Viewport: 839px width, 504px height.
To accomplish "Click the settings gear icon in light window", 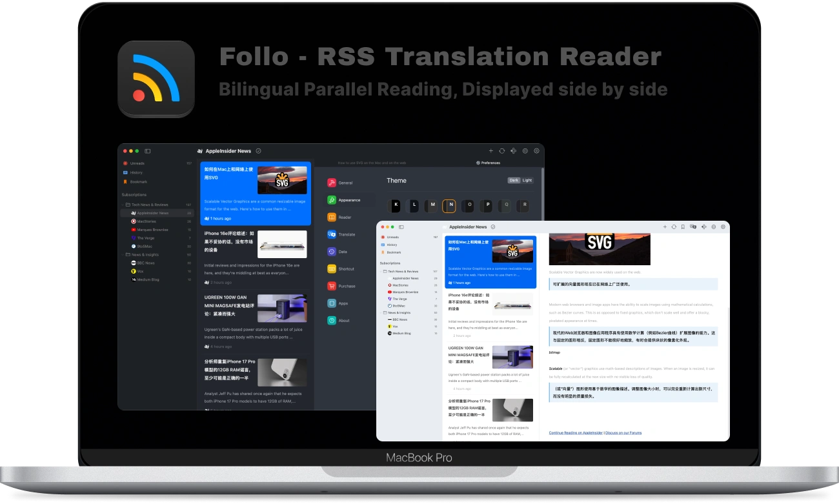I will (x=723, y=227).
